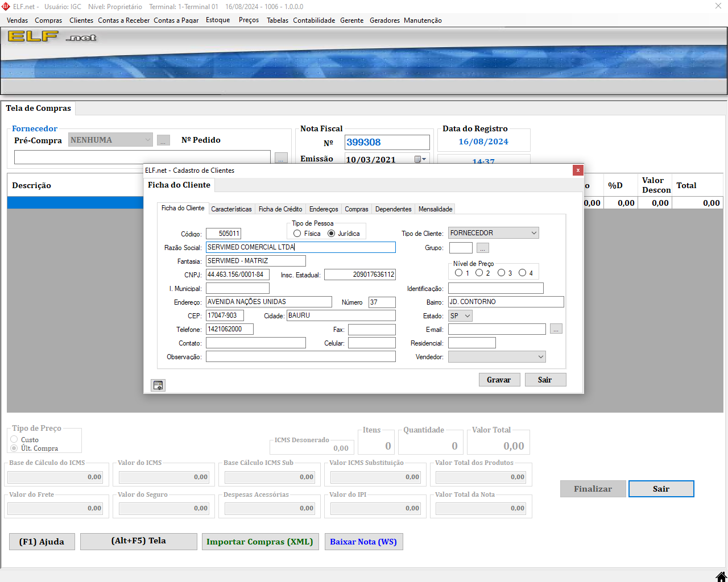Screen dimensions: 728x582
Task: Open the Manutenção menu
Action: pos(423,20)
